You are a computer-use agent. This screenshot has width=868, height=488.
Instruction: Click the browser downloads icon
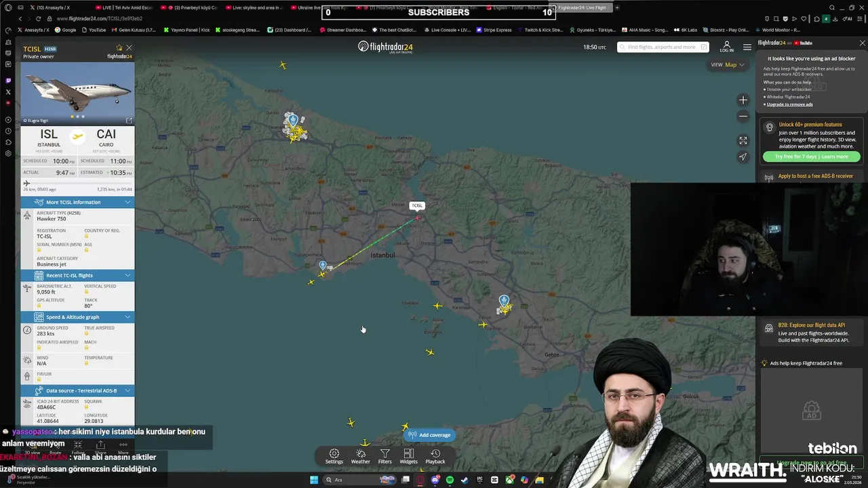coord(835,19)
